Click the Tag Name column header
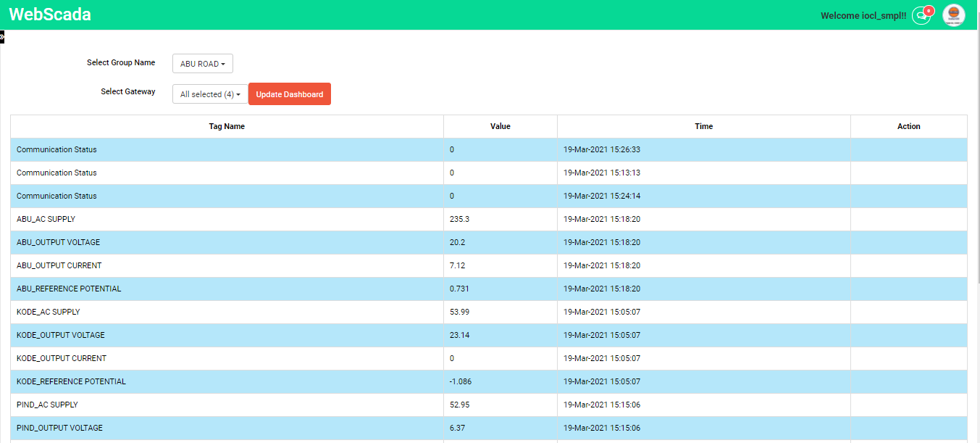Viewport: 980px width, 443px height. [227, 126]
